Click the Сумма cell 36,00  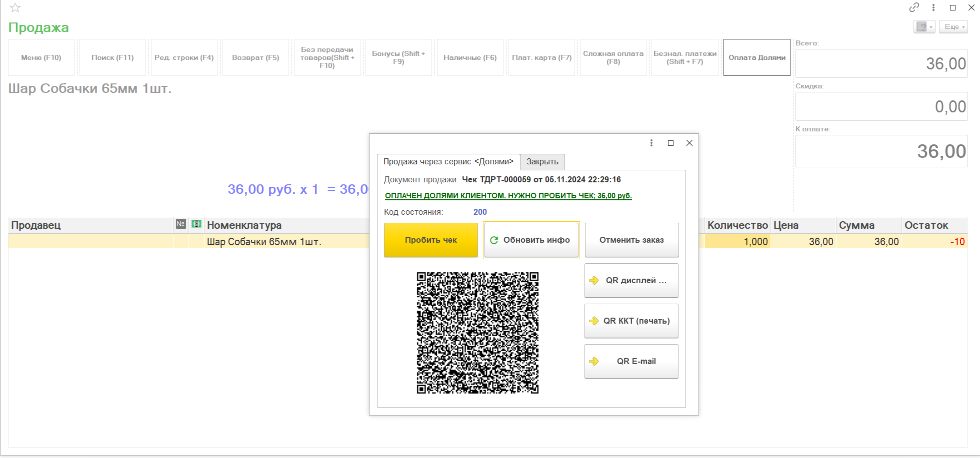869,242
